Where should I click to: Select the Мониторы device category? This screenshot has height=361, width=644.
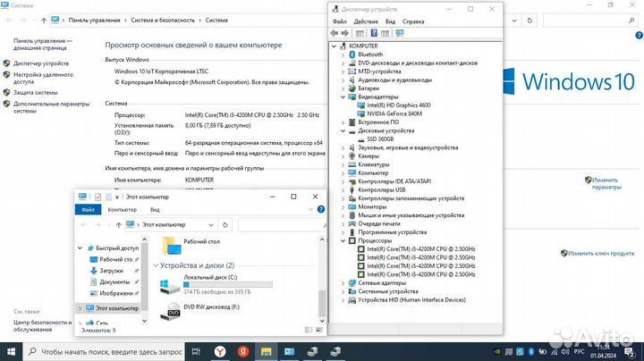point(372,206)
